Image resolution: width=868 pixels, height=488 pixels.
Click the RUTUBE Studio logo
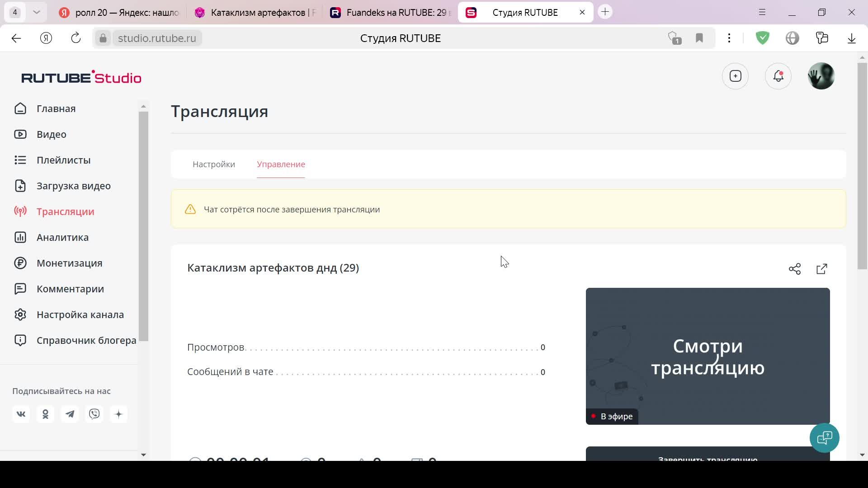pyautogui.click(x=81, y=77)
